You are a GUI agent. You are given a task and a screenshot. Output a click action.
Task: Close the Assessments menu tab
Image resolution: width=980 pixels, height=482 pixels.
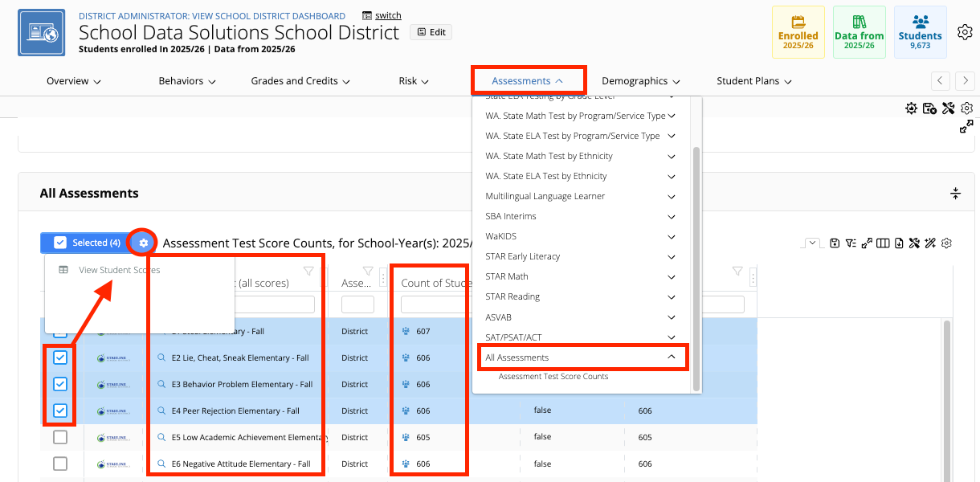(528, 81)
